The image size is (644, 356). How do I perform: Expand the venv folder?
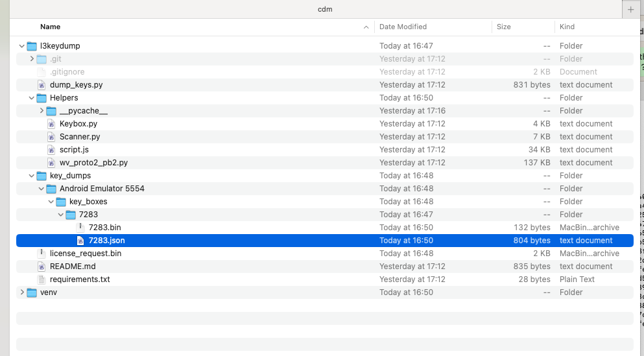21,292
